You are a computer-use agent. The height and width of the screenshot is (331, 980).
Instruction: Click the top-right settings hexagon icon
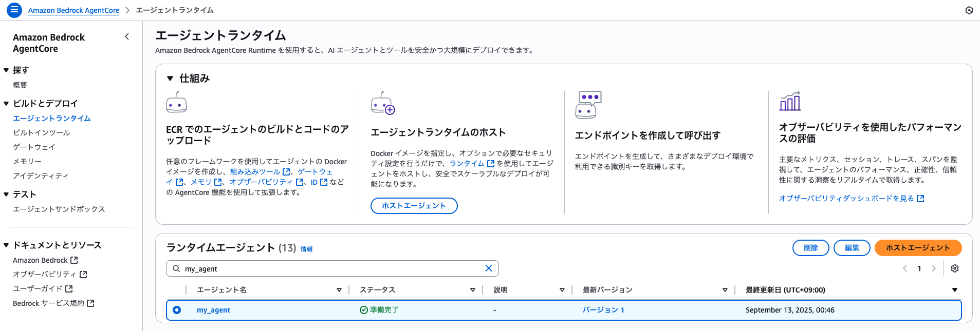[969, 10]
